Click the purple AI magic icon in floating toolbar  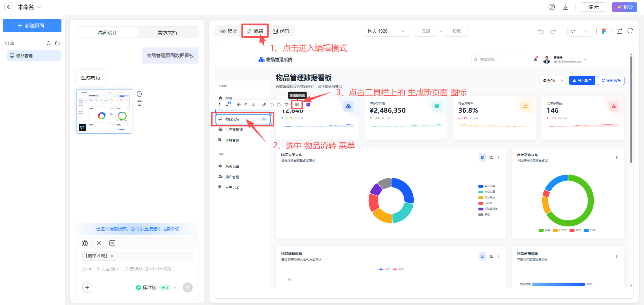[308, 105]
